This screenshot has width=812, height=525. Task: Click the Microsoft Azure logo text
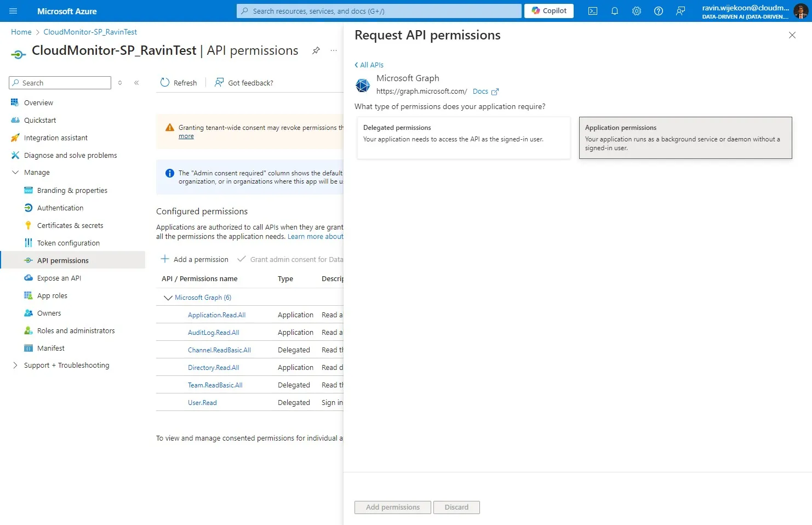coord(67,11)
